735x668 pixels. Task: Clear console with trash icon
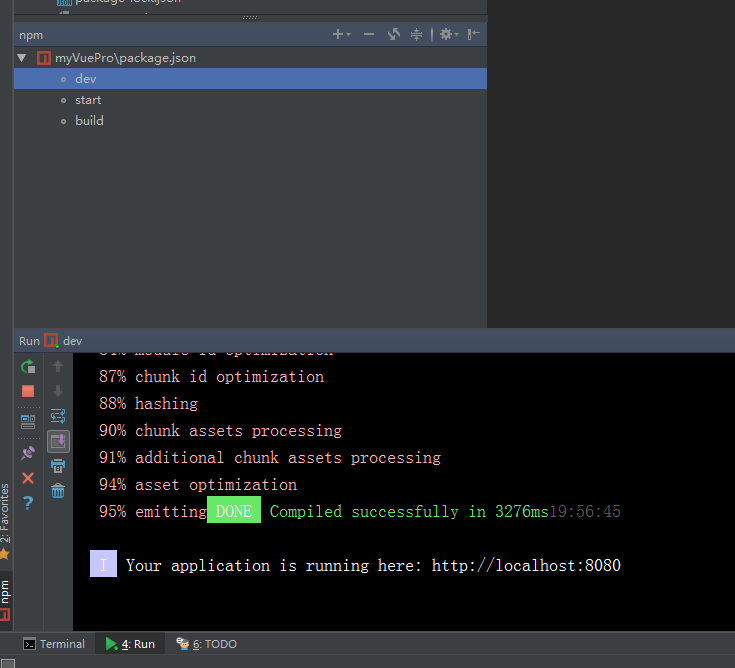[58, 491]
